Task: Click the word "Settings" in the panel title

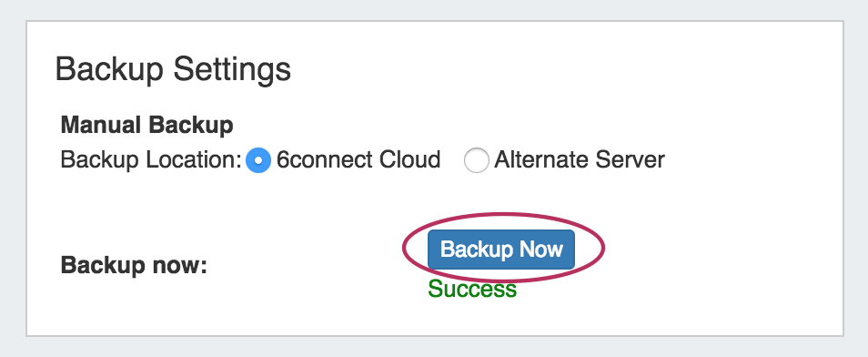Action: 232,70
